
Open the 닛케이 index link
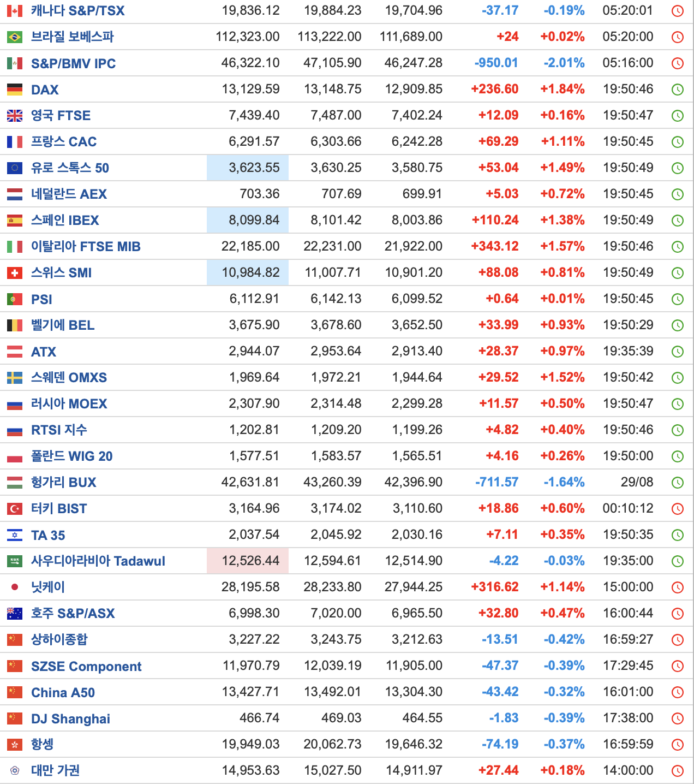pyautogui.click(x=48, y=587)
